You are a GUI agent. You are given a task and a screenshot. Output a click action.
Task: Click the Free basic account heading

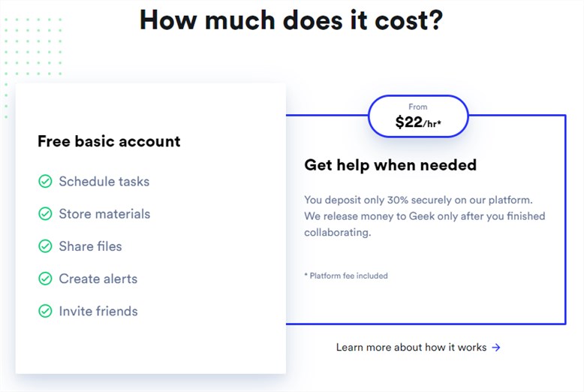pyautogui.click(x=109, y=142)
